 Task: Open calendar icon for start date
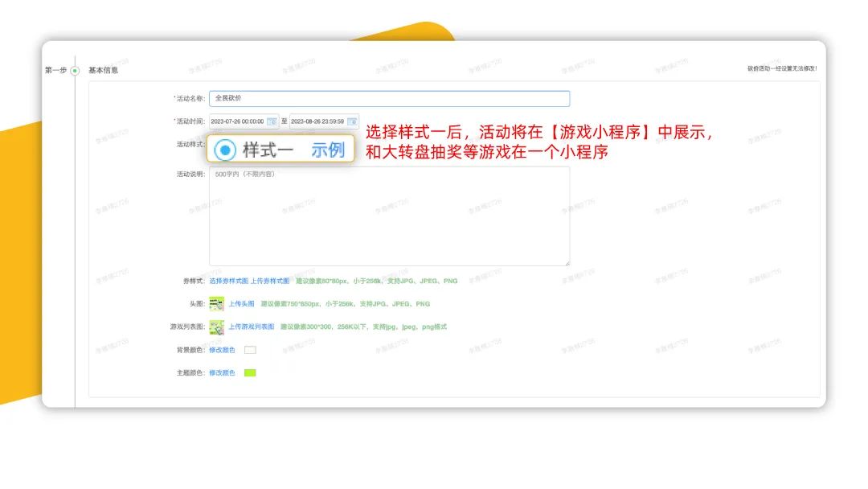tap(272, 121)
